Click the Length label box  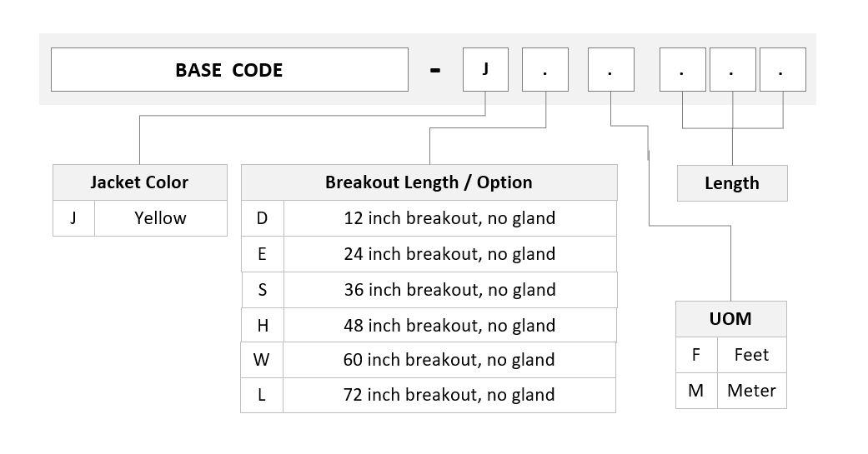(732, 183)
